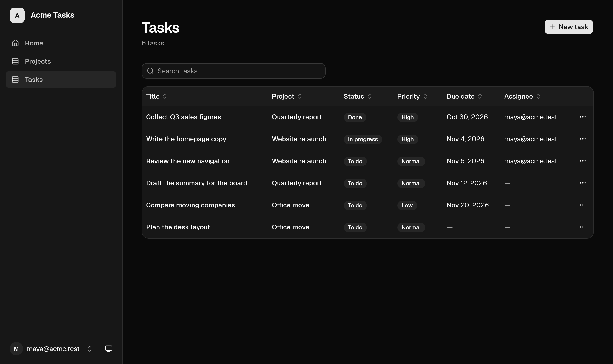The width and height of the screenshot is (613, 364).
Task: Sort the table by Title
Action: 156,97
